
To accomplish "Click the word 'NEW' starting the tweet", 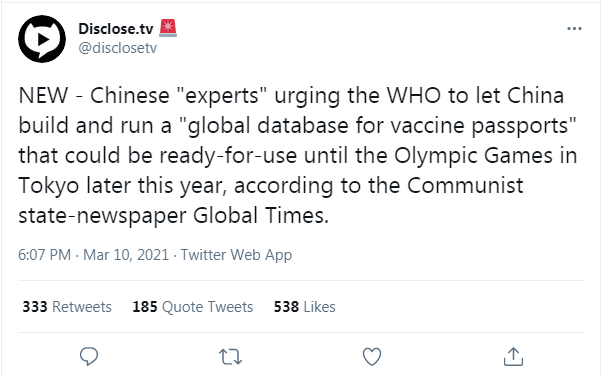I will pyautogui.click(x=43, y=95).
